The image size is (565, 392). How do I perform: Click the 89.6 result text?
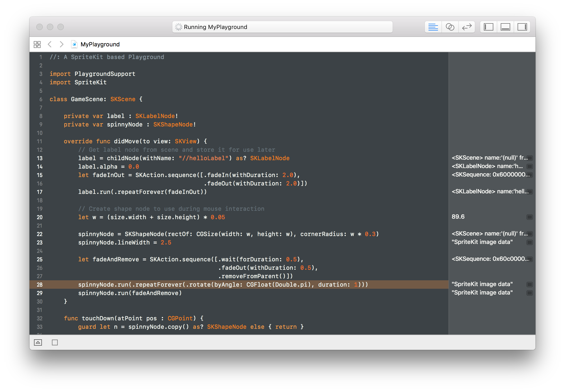(458, 217)
